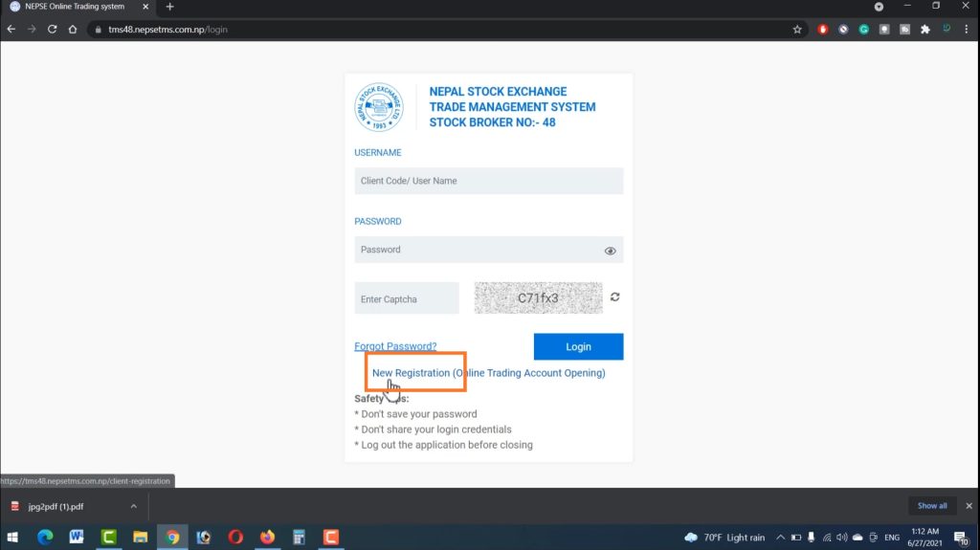Toggle password visibility eye icon
The width and height of the screenshot is (980, 550).
click(x=610, y=251)
